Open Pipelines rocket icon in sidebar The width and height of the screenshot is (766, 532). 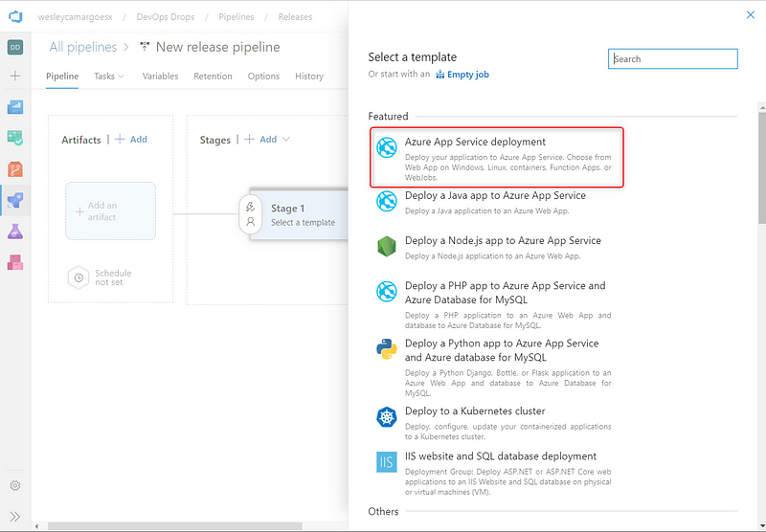15,200
